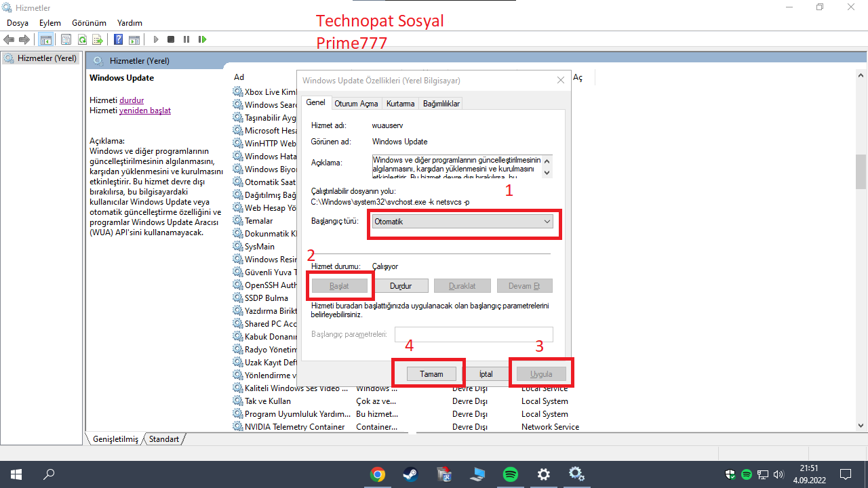Open the Dosya menu
868x488 pixels.
click(18, 23)
